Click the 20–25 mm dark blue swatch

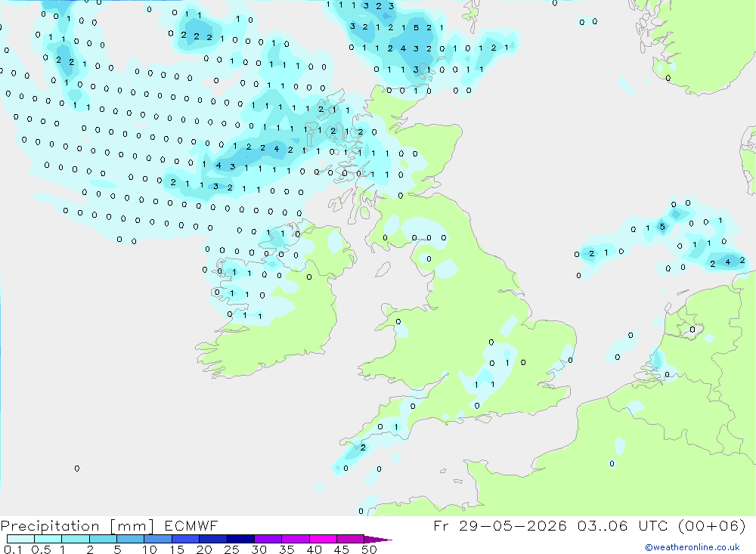click(x=212, y=539)
